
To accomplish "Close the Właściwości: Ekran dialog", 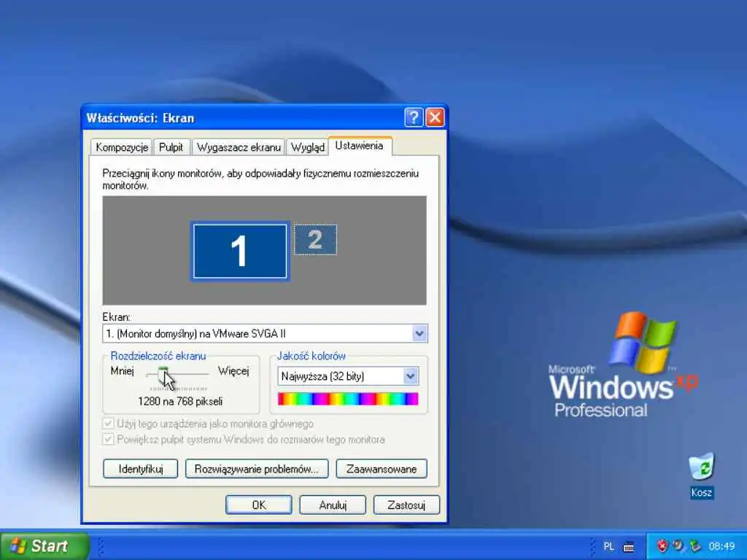I will pyautogui.click(x=435, y=117).
